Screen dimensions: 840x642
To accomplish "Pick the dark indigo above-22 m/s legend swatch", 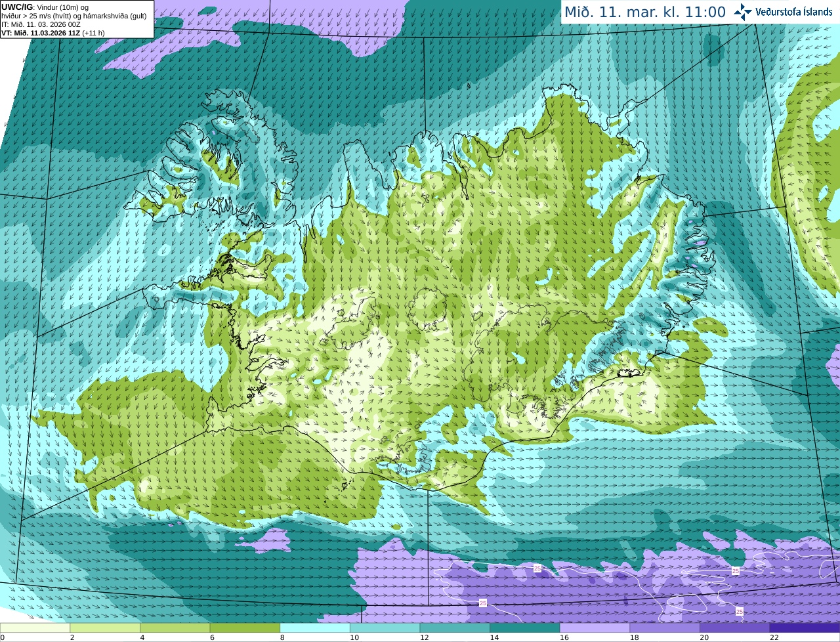I will [805, 628].
